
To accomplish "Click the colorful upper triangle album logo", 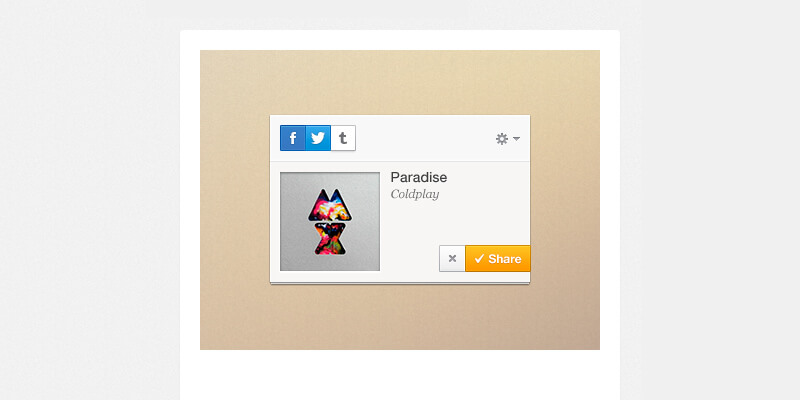I will (x=330, y=205).
